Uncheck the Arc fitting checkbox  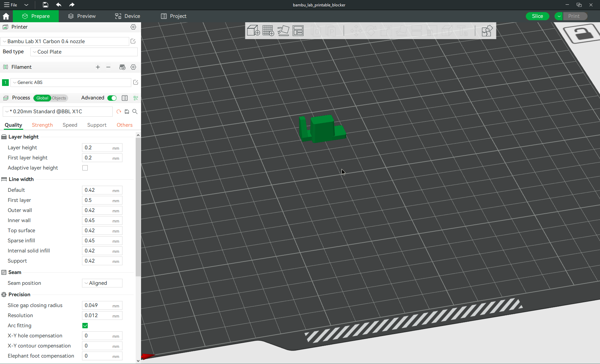85,326
